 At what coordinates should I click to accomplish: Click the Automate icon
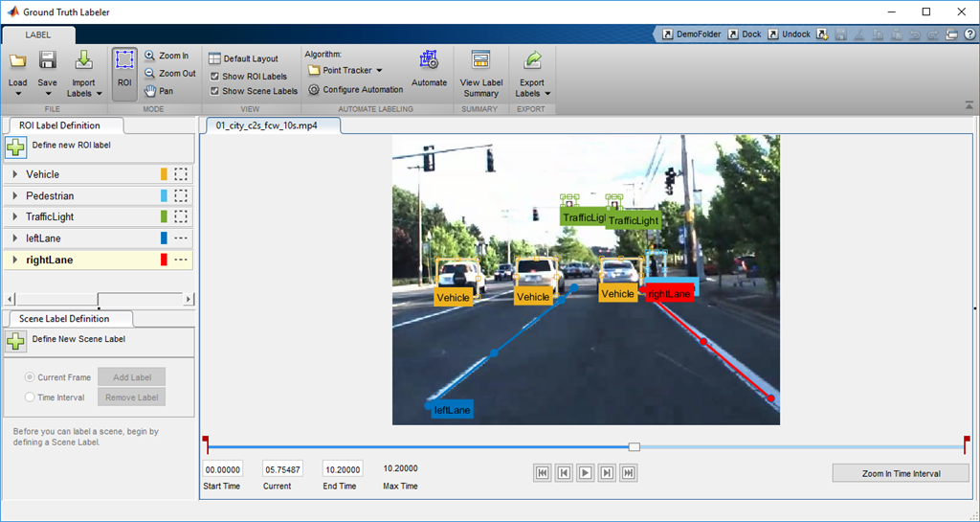tap(430, 60)
